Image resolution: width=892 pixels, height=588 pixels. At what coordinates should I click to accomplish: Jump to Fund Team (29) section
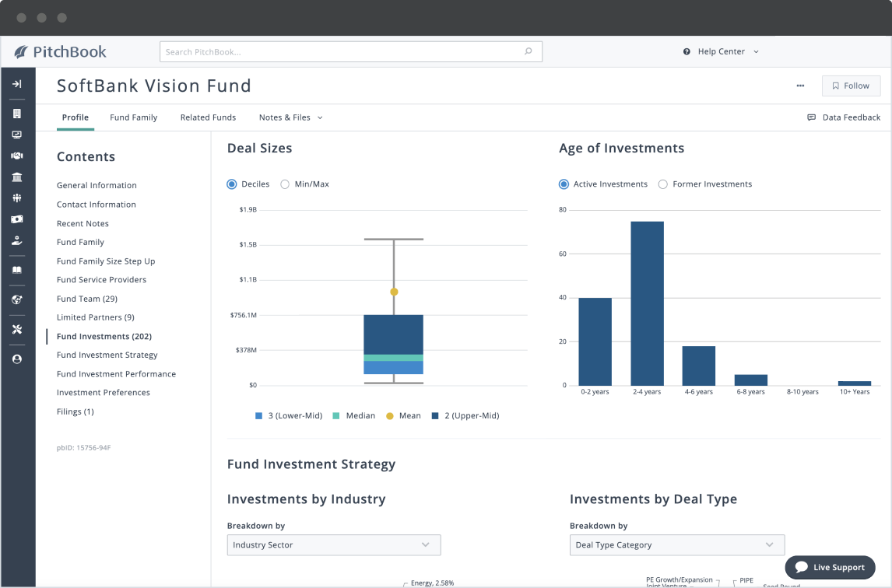click(x=87, y=299)
